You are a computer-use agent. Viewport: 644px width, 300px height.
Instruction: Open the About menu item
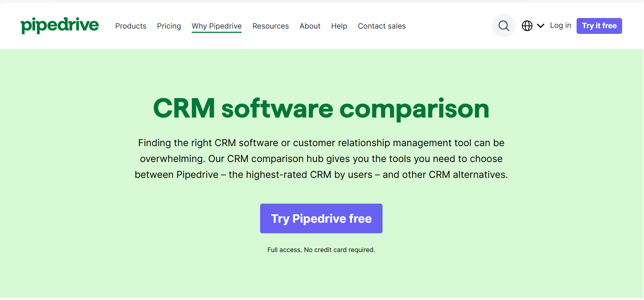click(x=310, y=26)
